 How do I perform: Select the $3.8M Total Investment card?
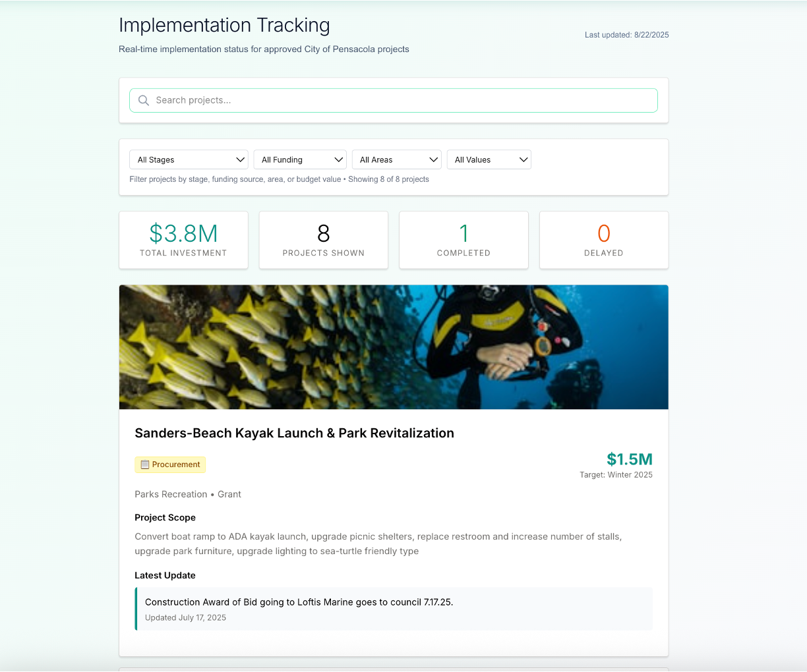(x=183, y=240)
